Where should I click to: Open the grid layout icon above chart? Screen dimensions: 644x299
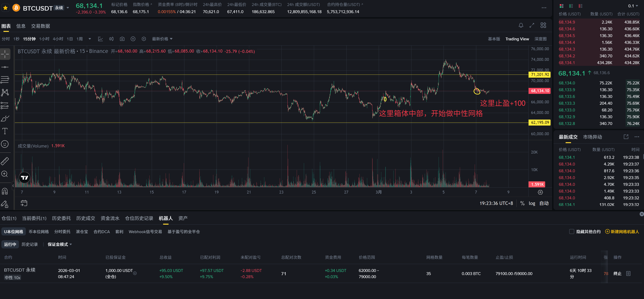click(543, 25)
